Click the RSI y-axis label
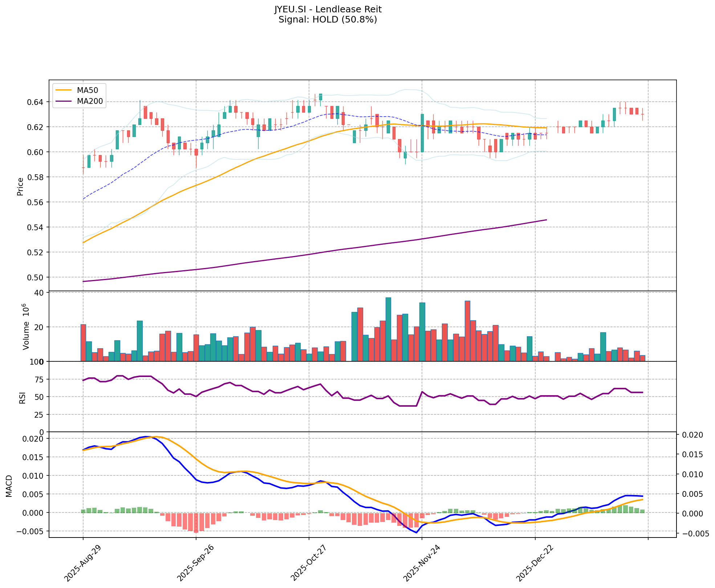Screen dimensions: 715x588 tap(23, 397)
